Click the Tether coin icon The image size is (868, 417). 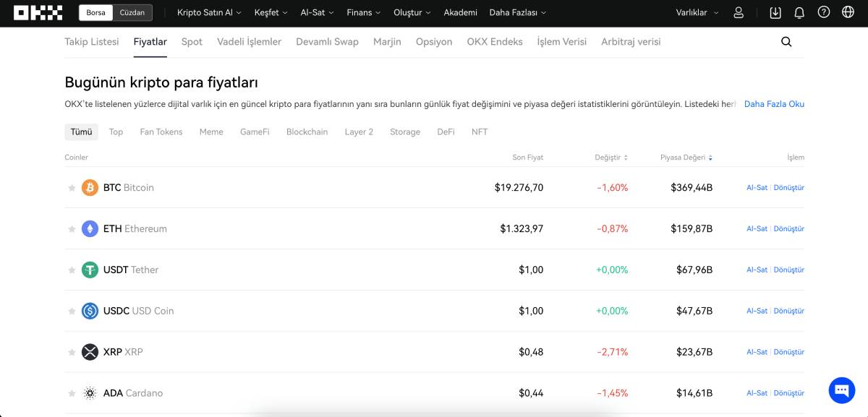90,270
